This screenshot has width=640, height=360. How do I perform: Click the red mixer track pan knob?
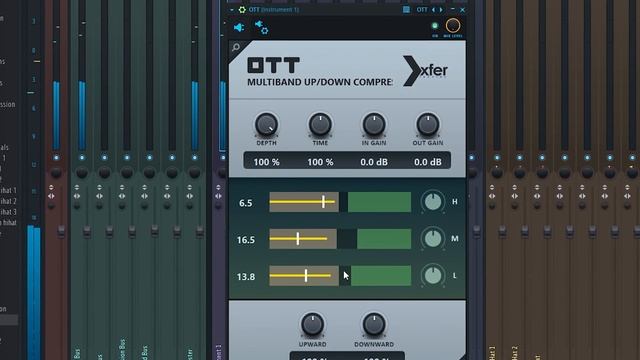[x=56, y=173]
